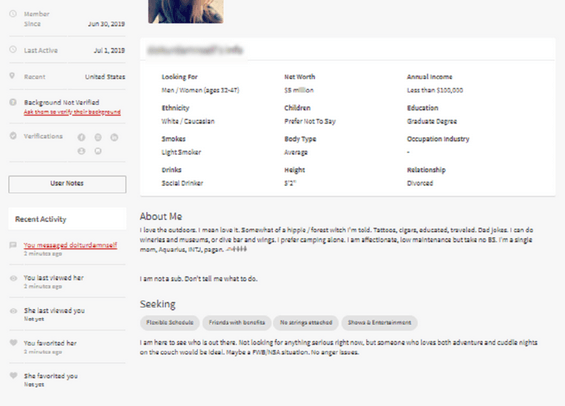Open the User Notes button
The image size is (565, 406).
point(67,184)
